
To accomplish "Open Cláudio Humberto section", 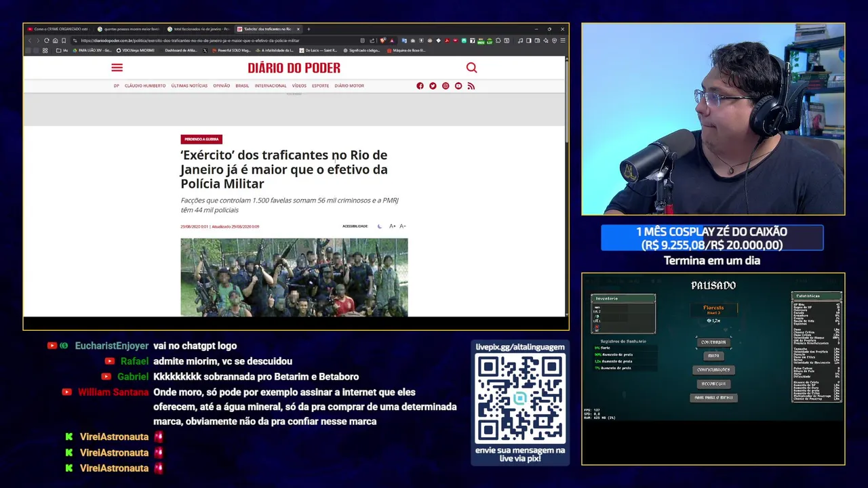I will coord(145,86).
